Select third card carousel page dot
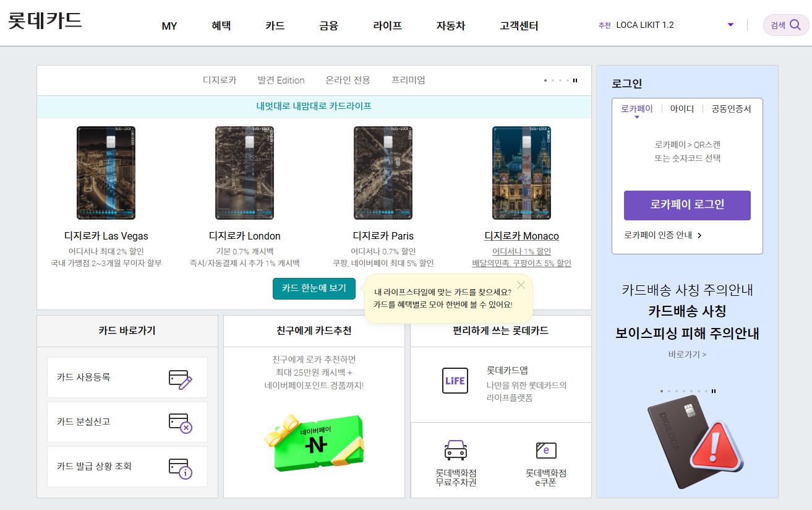This screenshot has height=510, width=812. (560, 80)
